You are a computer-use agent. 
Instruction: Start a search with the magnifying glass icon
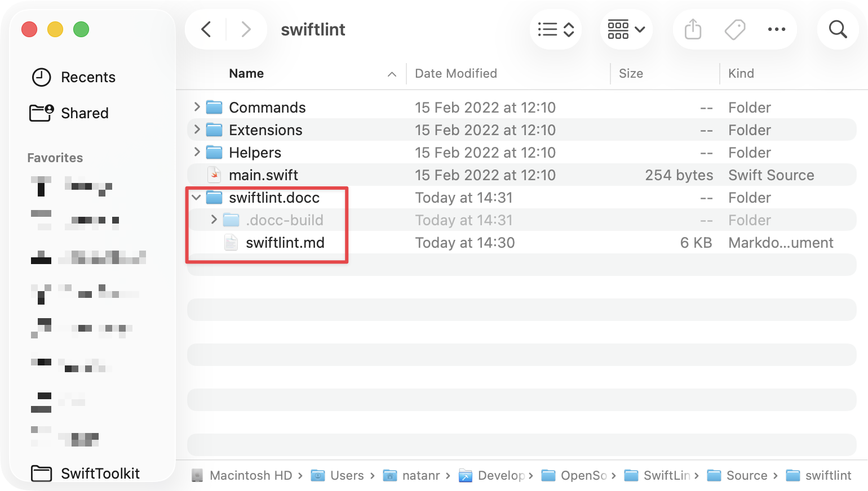[838, 29]
